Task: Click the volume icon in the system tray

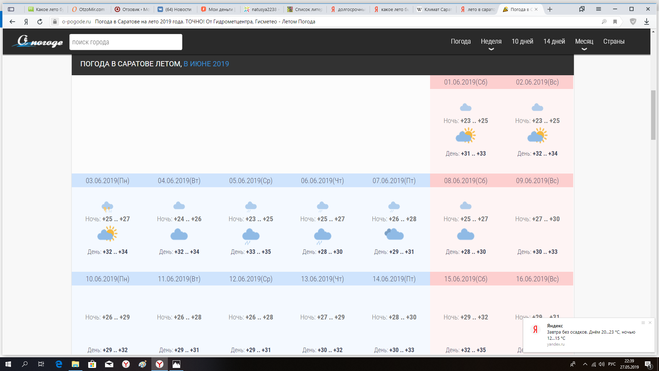Action: (x=602, y=364)
